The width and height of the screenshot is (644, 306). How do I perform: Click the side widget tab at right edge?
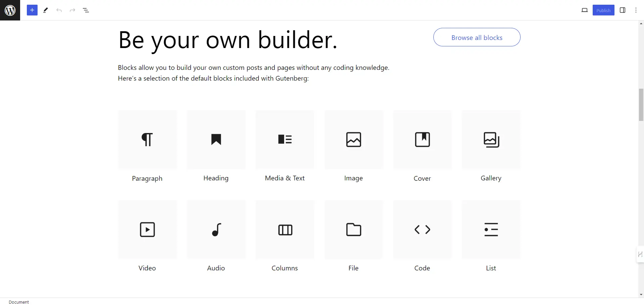[x=640, y=254]
